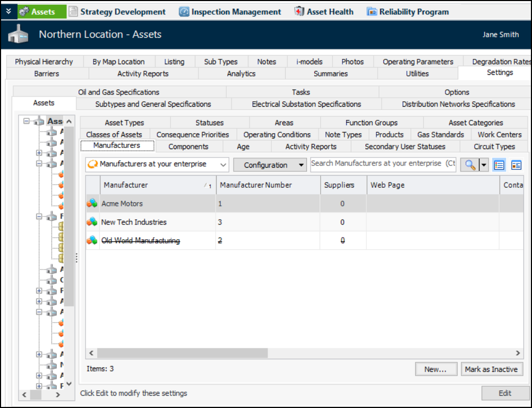The height and width of the screenshot is (408, 532).
Task: Click the Old World Manufacturing row icon
Action: [92, 241]
